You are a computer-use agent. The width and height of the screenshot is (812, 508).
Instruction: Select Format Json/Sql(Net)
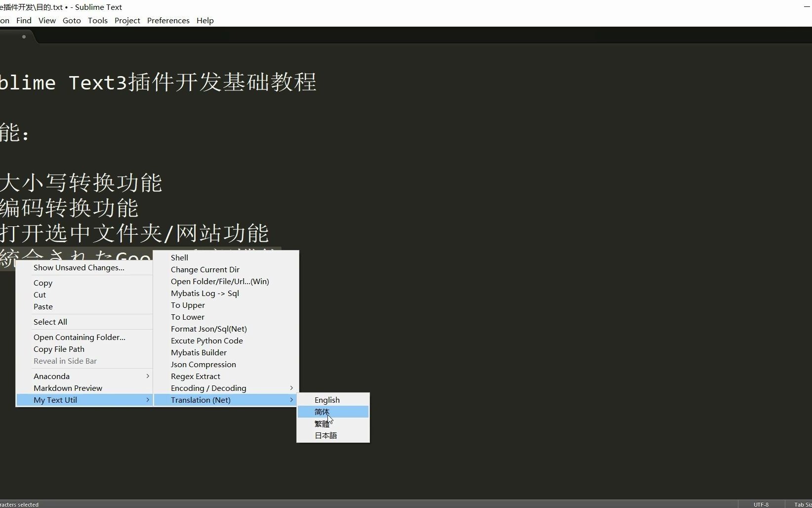(226, 329)
